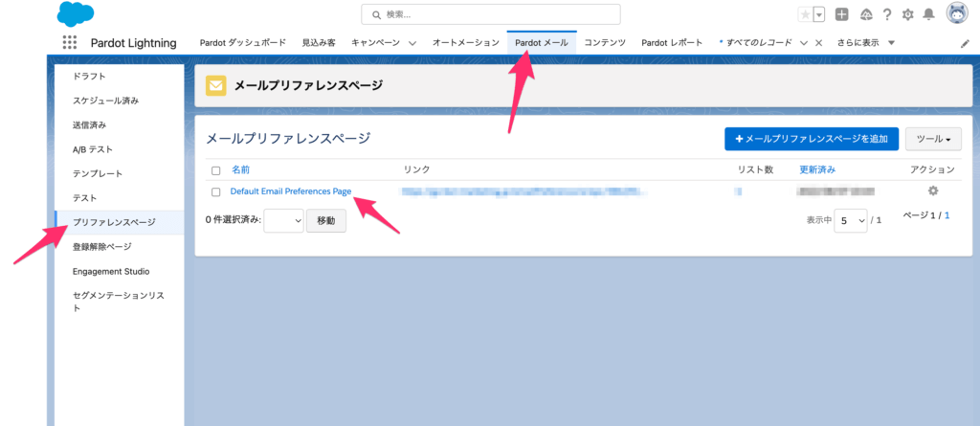Screen dimensions: 980x426
Task: Open the setup gear icon in header
Action: 909,14
